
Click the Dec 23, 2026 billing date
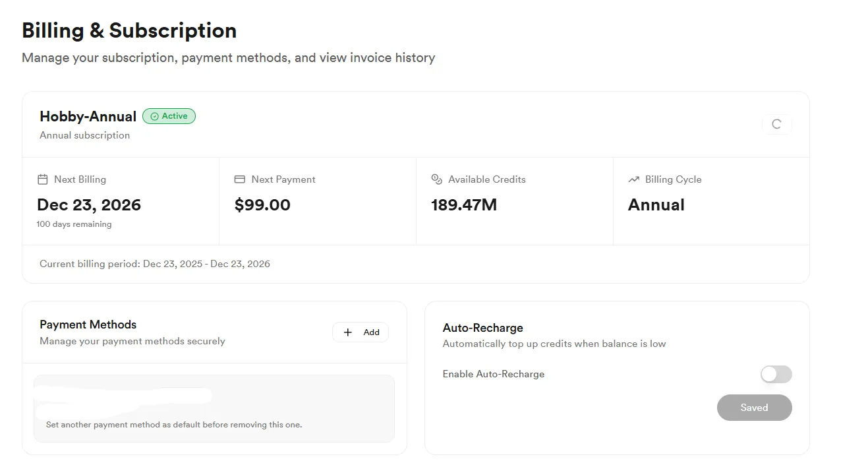[89, 204]
